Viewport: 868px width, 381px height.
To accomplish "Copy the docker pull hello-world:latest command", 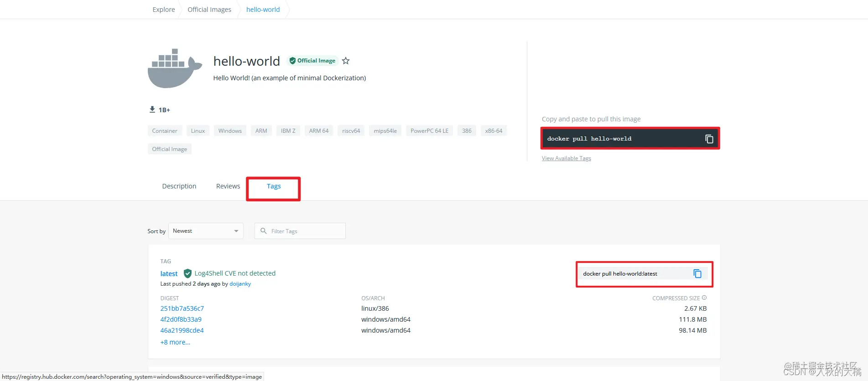I will coord(697,273).
